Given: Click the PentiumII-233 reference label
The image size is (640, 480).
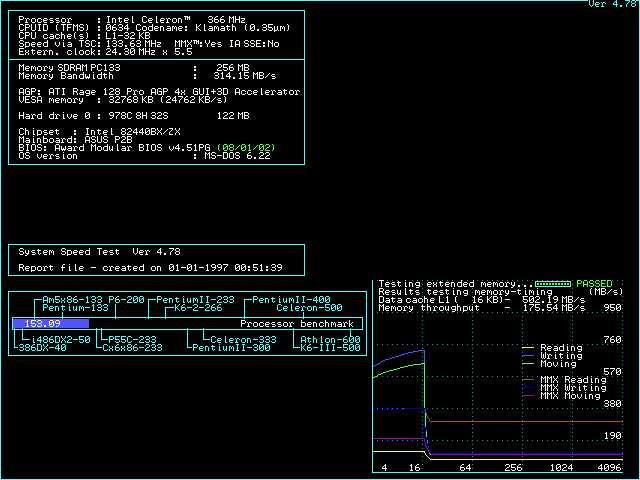Looking at the screenshot, I should 196,300.
